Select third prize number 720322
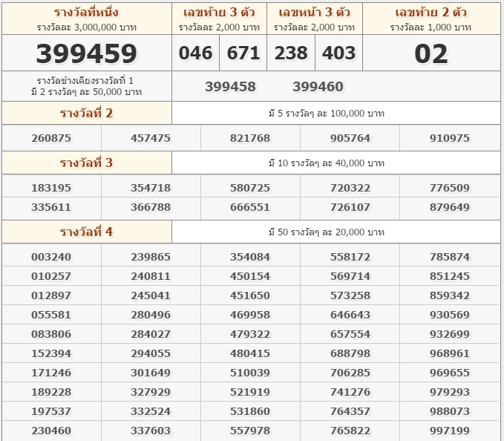Screen dimensions: 504x441 click(350, 188)
